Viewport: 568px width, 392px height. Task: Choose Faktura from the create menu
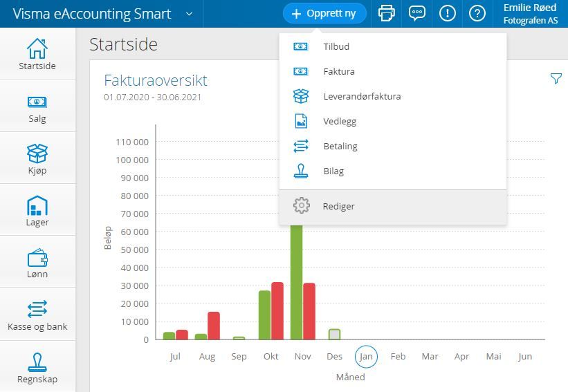393,71
